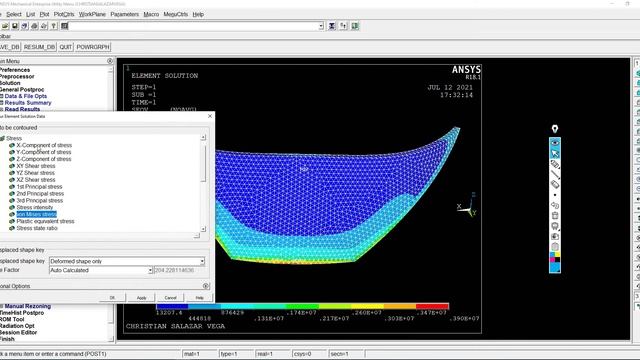Select X-Component of stress

tap(44, 145)
